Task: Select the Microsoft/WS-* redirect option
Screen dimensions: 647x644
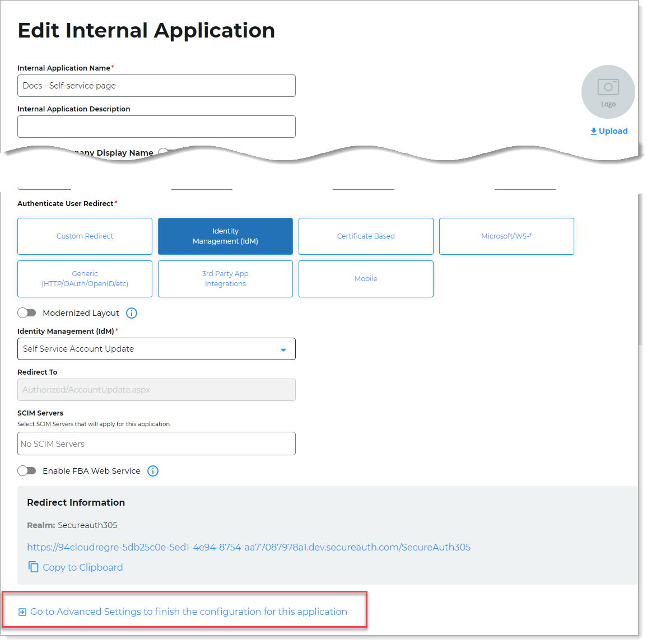Action: (506, 236)
